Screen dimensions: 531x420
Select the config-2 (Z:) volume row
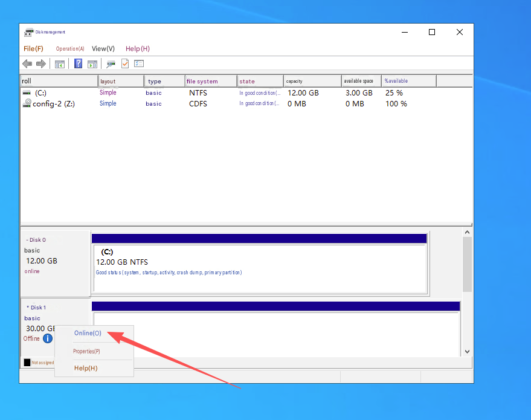pos(246,104)
